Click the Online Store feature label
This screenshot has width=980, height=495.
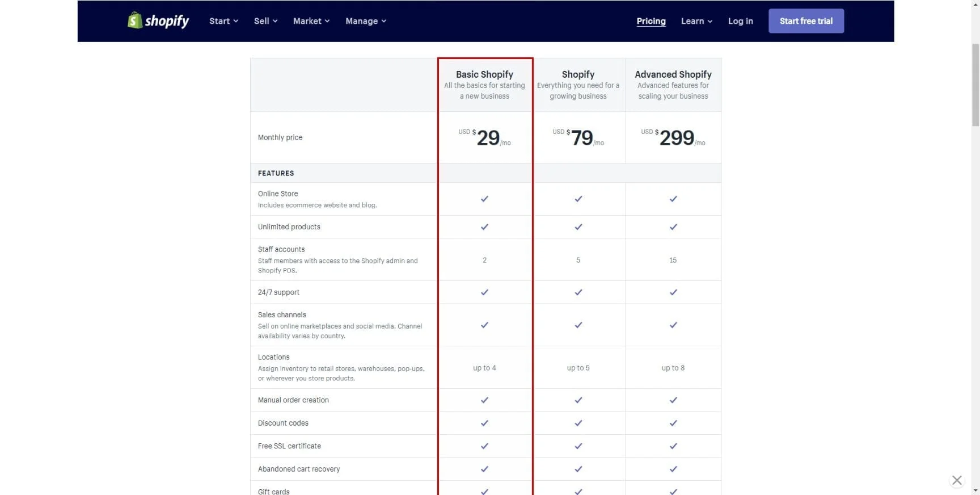point(278,194)
